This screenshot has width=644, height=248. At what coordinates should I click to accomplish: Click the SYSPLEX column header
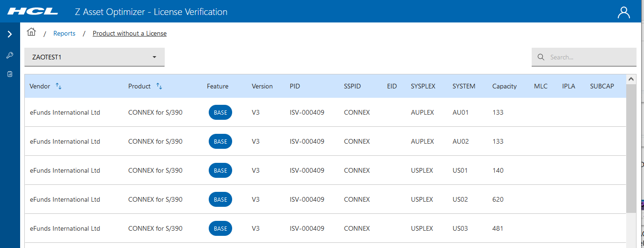(x=423, y=86)
